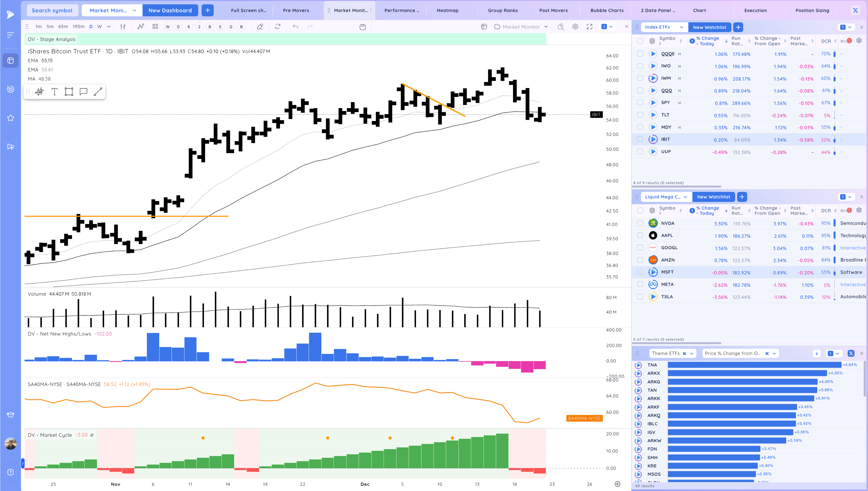Viewport: 868px width, 491px height.
Task: Expand the Index ETFs watchlist dropdown
Action: [681, 27]
